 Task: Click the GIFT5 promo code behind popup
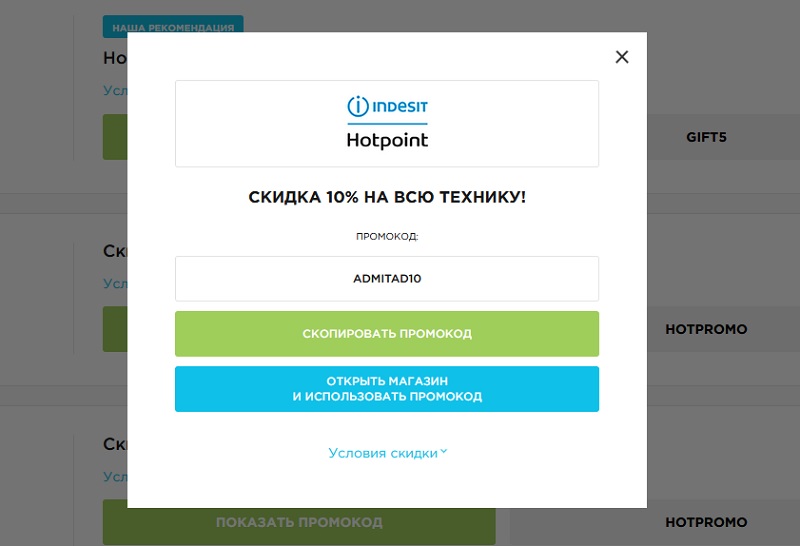(x=706, y=137)
